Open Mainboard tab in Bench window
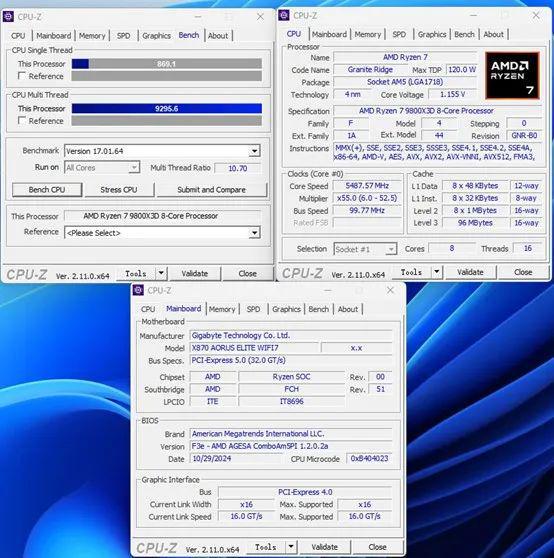Image resolution: width=554 pixels, height=558 pixels. [x=54, y=36]
